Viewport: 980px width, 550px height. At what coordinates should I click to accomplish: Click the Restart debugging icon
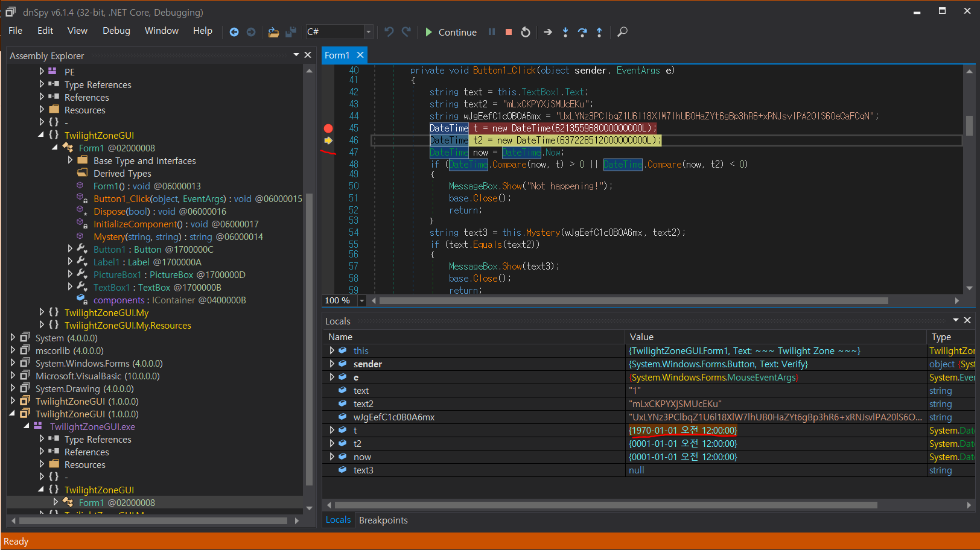[526, 32]
